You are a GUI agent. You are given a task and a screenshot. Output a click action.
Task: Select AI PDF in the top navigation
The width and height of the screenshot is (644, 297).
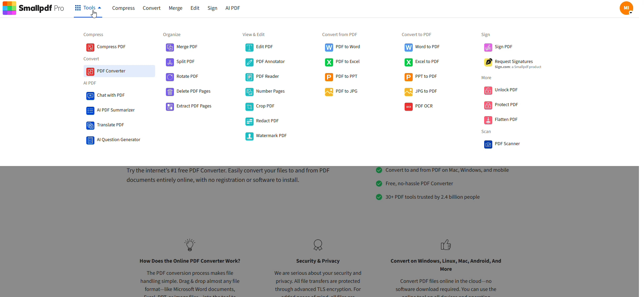(232, 8)
